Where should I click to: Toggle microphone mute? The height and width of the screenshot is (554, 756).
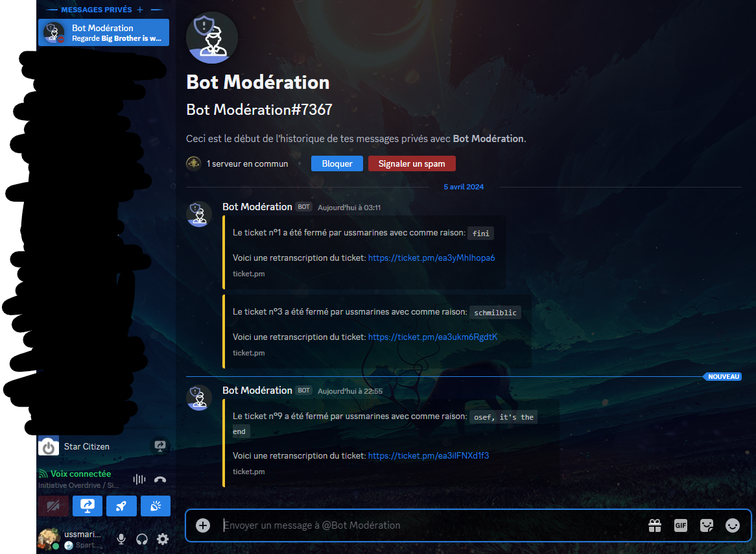click(x=121, y=538)
